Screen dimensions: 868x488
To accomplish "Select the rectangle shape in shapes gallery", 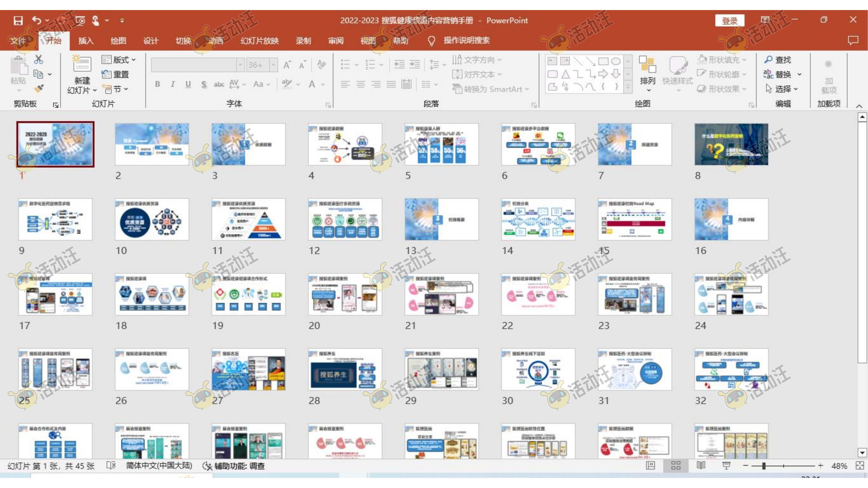I will click(x=603, y=61).
